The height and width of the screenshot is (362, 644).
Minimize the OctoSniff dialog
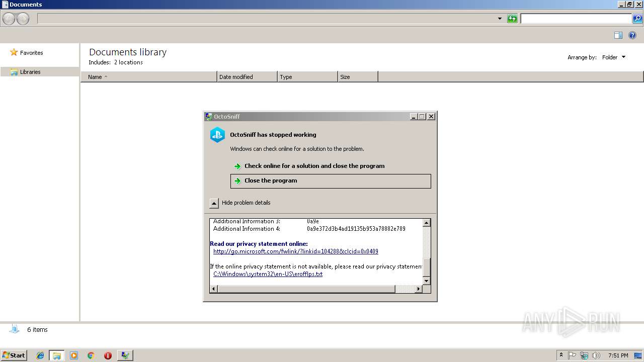point(414,117)
